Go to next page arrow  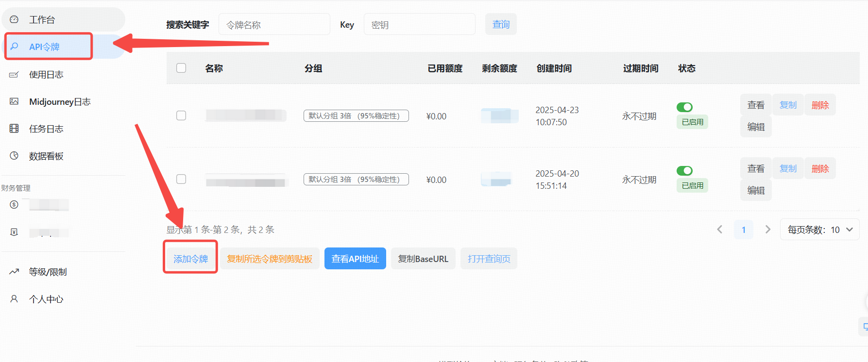[x=767, y=230]
